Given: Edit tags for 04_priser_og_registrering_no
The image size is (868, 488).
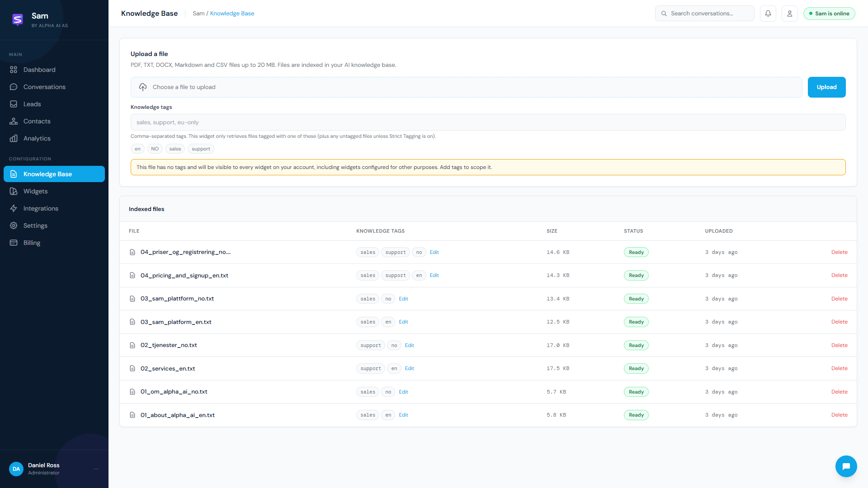Looking at the screenshot, I should [434, 253].
